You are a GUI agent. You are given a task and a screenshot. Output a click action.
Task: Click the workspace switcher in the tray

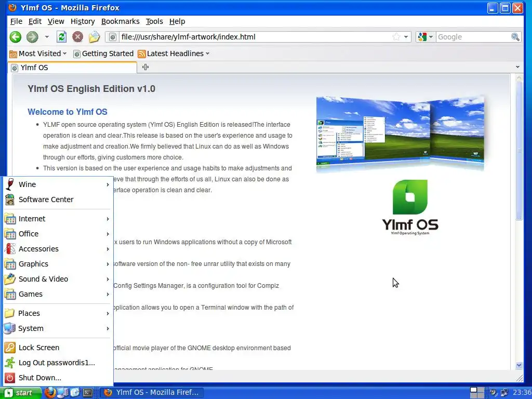point(477,393)
